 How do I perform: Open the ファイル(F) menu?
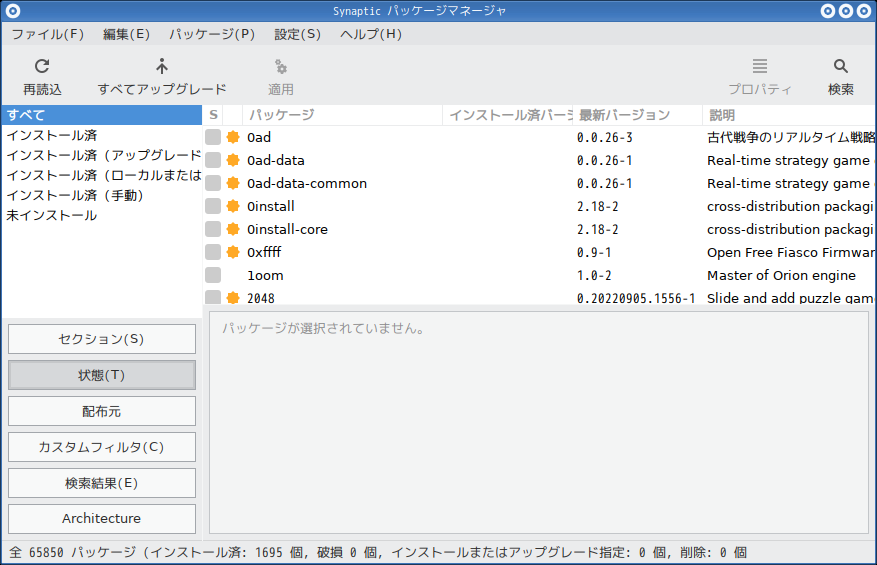click(48, 34)
